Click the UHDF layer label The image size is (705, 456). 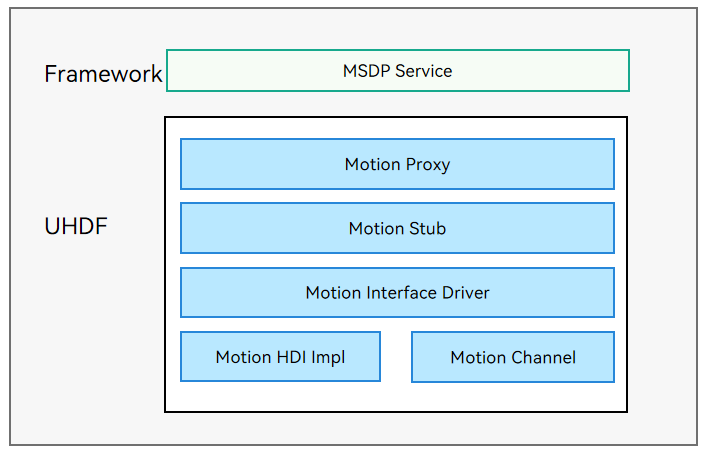click(75, 227)
